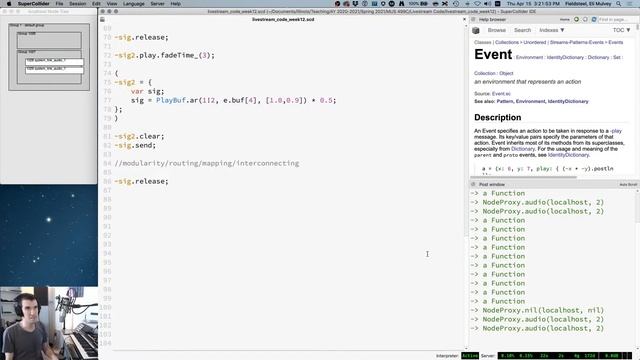Open the Apple menu

point(9,4)
